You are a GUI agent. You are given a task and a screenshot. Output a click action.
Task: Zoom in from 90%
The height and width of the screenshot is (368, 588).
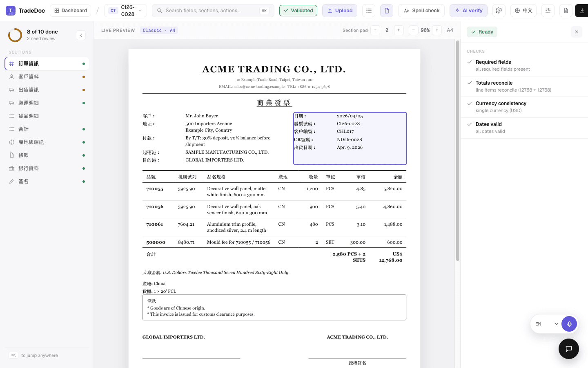click(x=437, y=30)
